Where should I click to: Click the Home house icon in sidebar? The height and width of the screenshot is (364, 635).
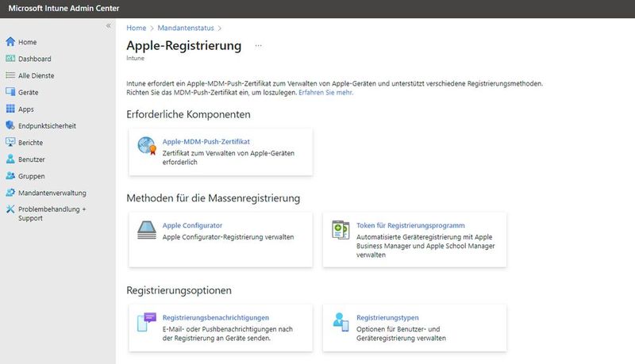[10, 42]
